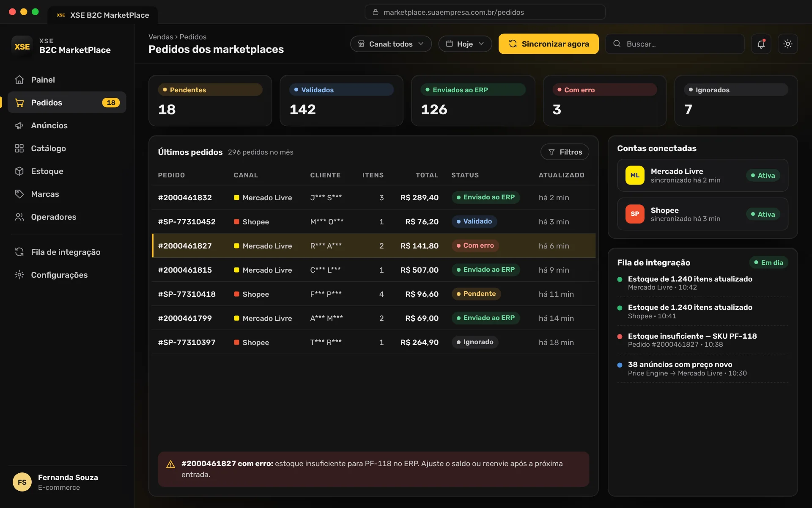The width and height of the screenshot is (812, 508).
Task: Click the Pedidos cart icon
Action: point(19,102)
